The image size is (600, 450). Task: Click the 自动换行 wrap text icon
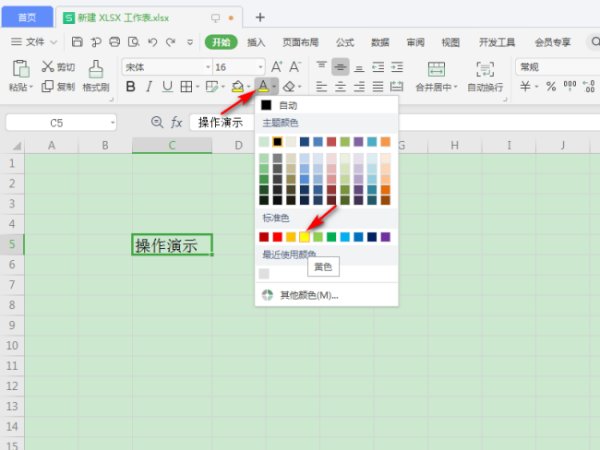click(x=485, y=69)
